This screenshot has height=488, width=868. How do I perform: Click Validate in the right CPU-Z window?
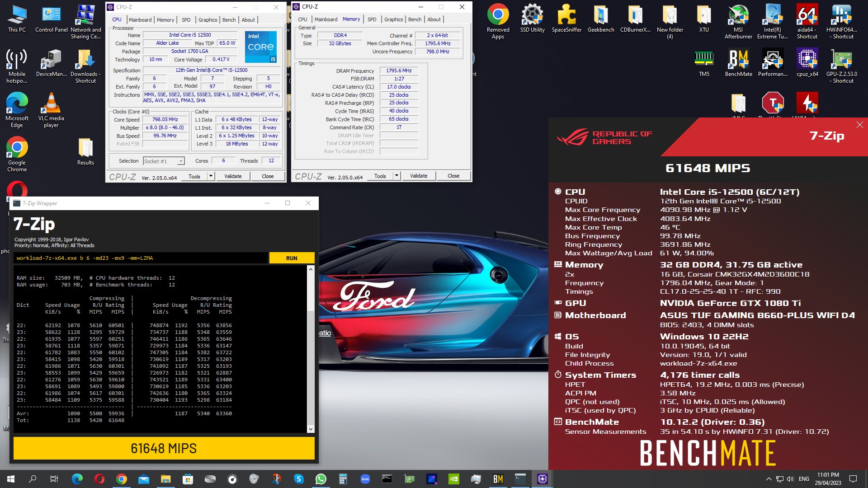tap(419, 176)
